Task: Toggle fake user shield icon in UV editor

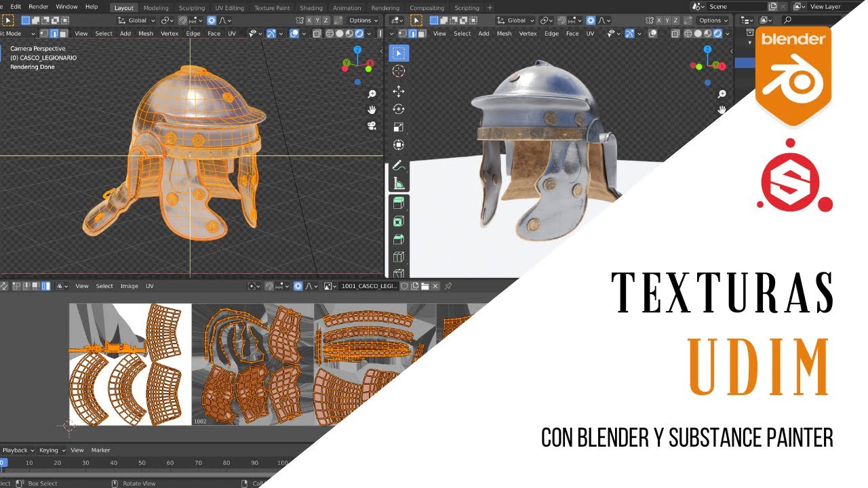Action: pyautogui.click(x=404, y=286)
